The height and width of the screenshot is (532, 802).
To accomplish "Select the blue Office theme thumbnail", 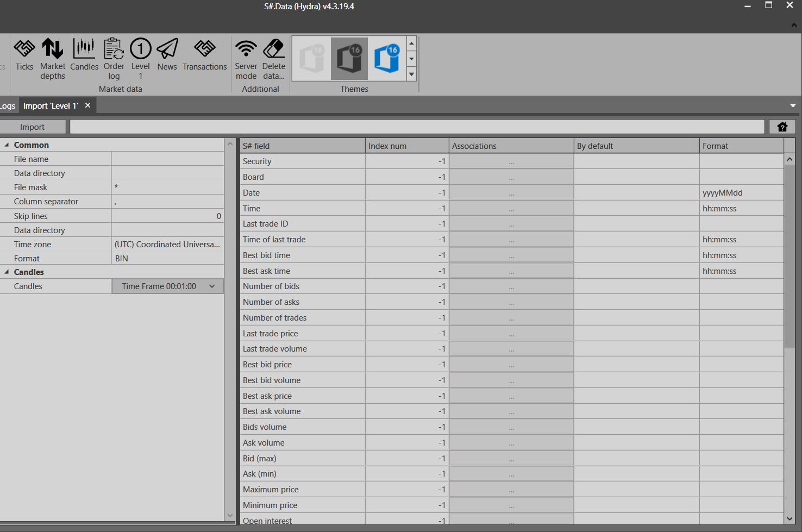I will 387,58.
